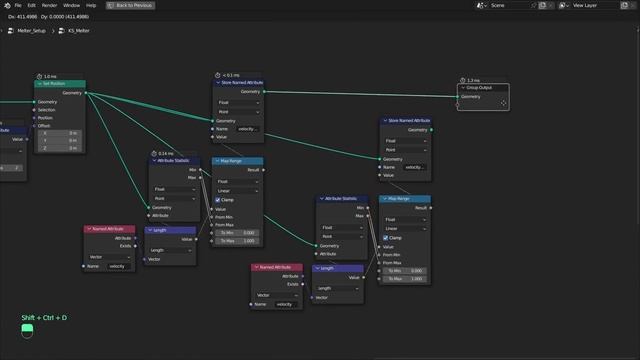The image size is (640, 360).
Task: Click the Blender logo icon
Action: 7,5
